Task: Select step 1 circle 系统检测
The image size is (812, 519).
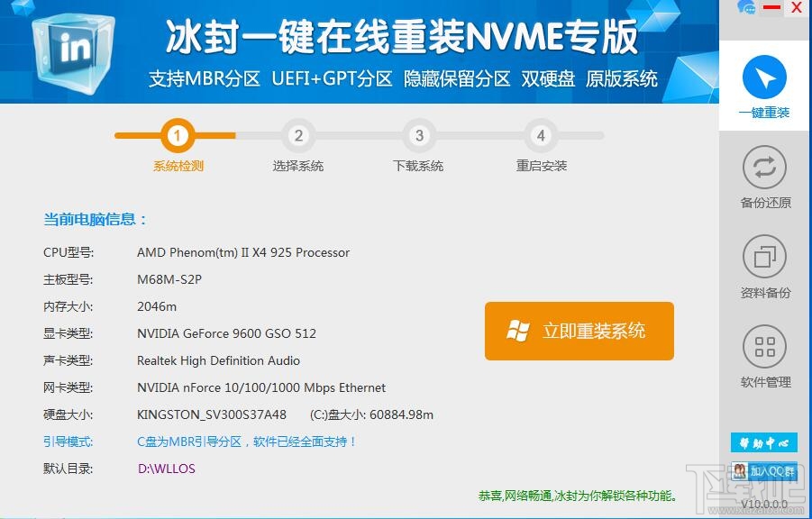Action: [x=178, y=136]
